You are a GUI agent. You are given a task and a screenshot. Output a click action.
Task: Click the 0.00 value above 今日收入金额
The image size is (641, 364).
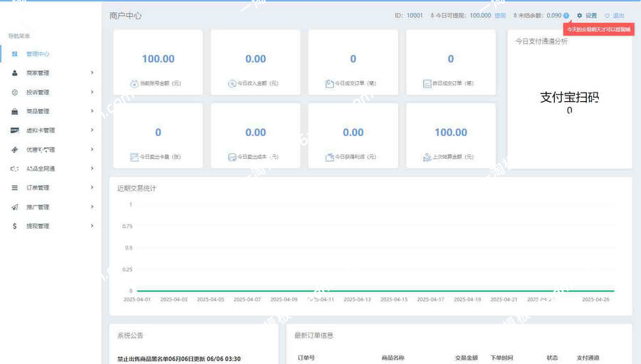(256, 59)
